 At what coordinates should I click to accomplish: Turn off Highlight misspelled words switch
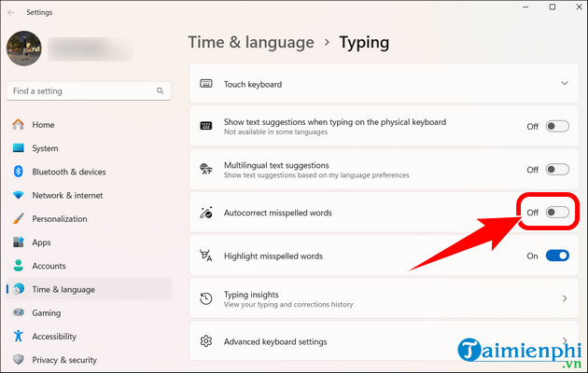(x=557, y=256)
